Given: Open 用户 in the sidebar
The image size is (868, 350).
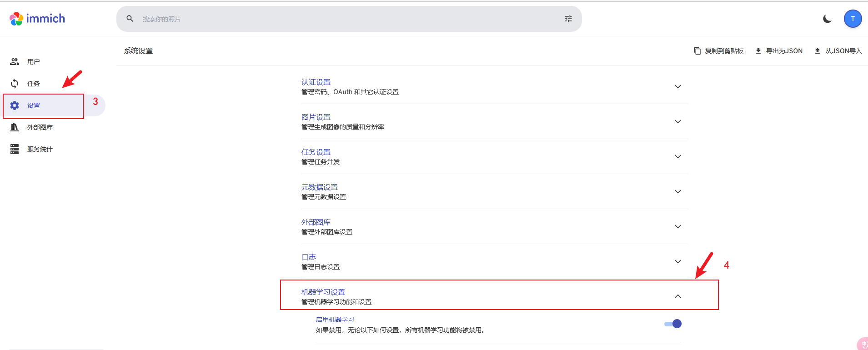Looking at the screenshot, I should click(x=33, y=62).
